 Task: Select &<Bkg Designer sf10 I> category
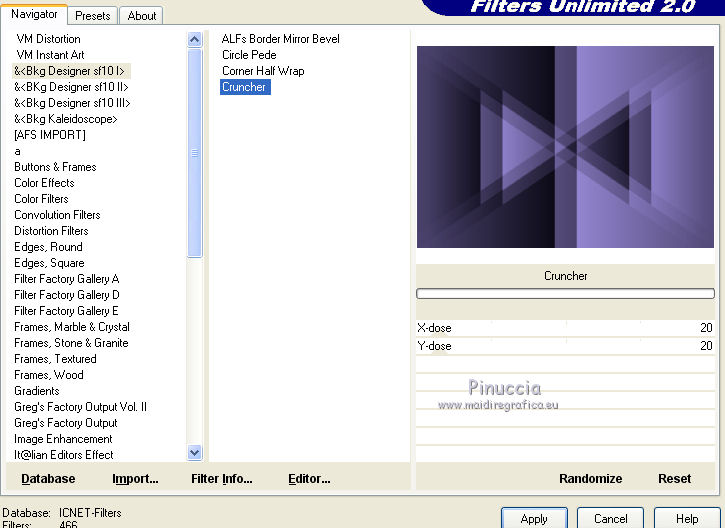click(x=69, y=71)
